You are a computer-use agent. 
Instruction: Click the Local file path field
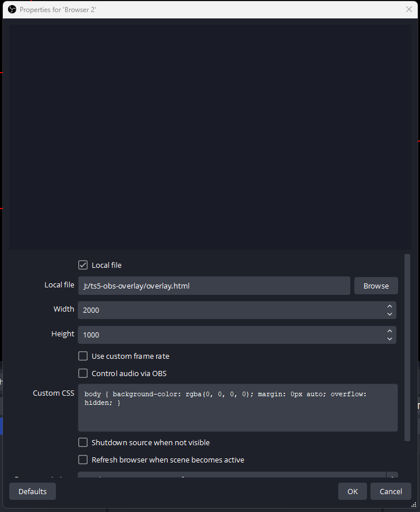click(x=214, y=286)
